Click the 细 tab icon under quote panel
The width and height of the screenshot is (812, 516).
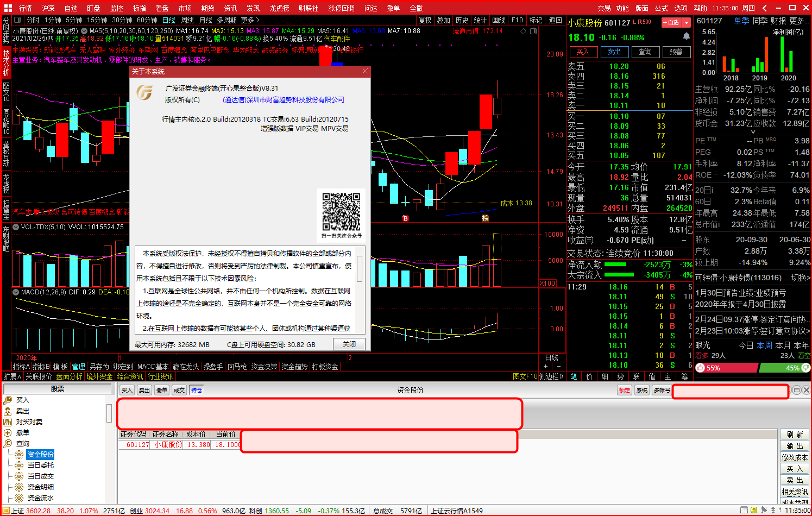[x=605, y=376]
